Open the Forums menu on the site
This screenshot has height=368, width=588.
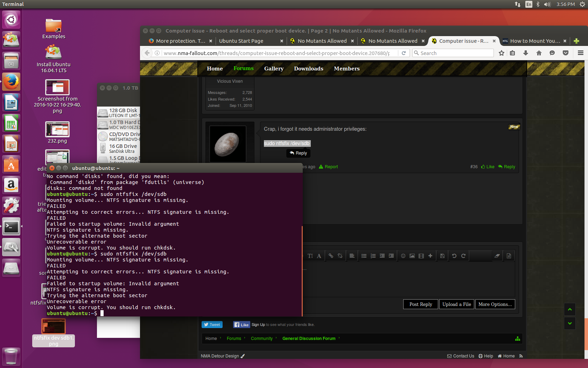244,68
